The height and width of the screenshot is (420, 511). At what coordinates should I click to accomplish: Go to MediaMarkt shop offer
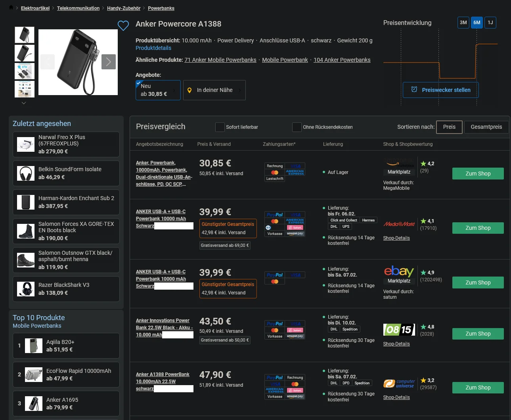coord(478,228)
